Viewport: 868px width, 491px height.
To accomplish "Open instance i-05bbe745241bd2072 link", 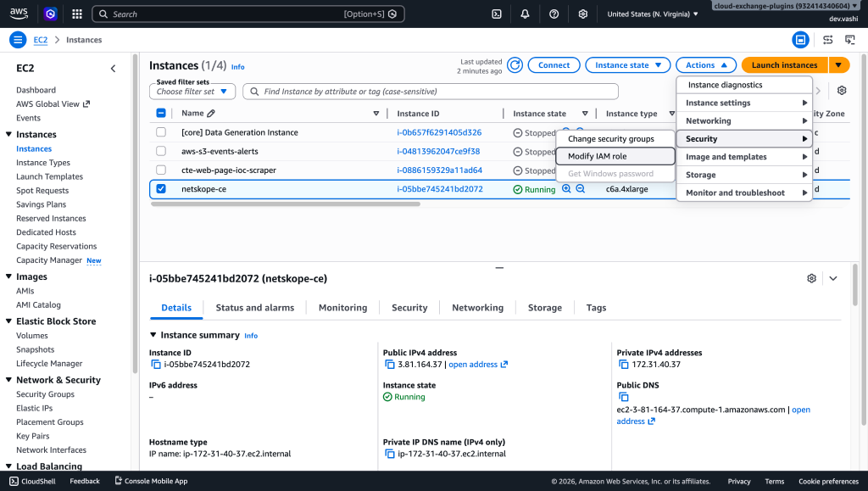I will (440, 189).
